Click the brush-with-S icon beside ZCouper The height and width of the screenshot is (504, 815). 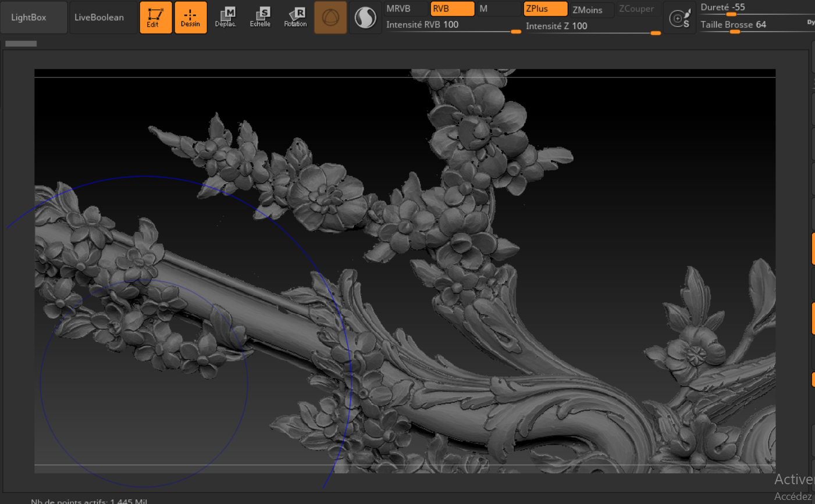coord(679,18)
